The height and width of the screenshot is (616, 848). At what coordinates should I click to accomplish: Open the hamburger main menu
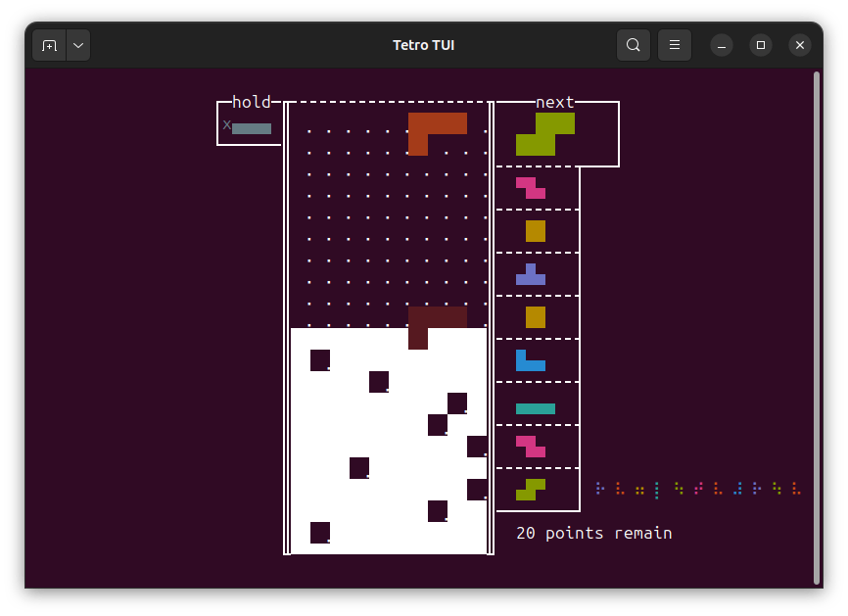pyautogui.click(x=675, y=45)
